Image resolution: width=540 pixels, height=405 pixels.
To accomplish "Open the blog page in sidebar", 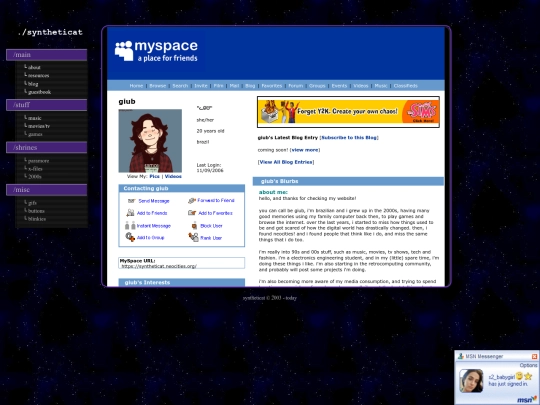I will click(33, 84).
